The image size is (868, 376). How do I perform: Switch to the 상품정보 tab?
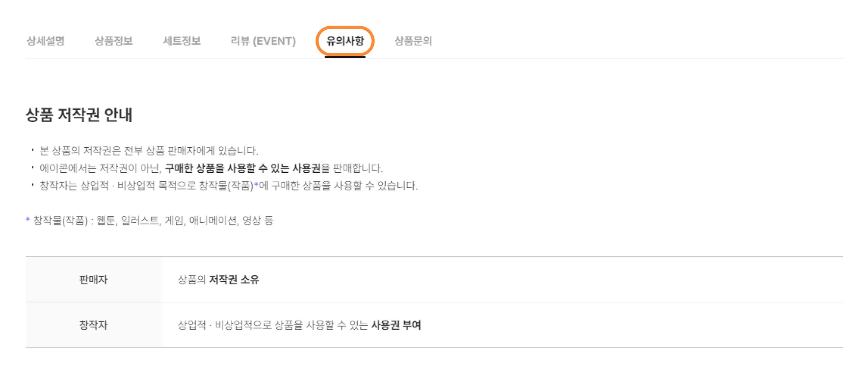pos(114,41)
